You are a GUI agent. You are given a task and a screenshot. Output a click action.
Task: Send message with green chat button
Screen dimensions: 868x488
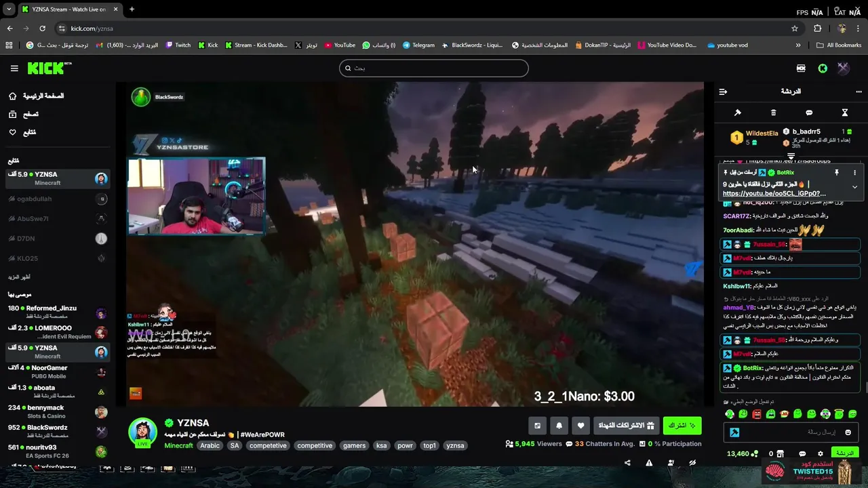click(x=844, y=453)
